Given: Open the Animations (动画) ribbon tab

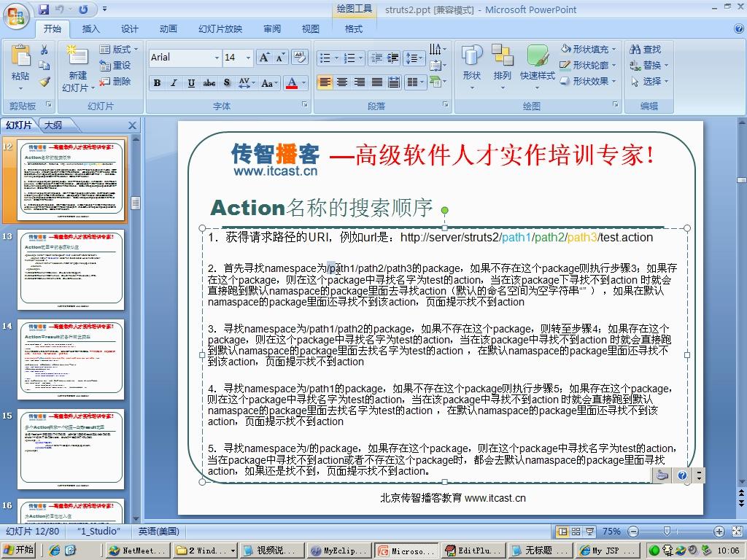Looking at the screenshot, I should point(168,29).
